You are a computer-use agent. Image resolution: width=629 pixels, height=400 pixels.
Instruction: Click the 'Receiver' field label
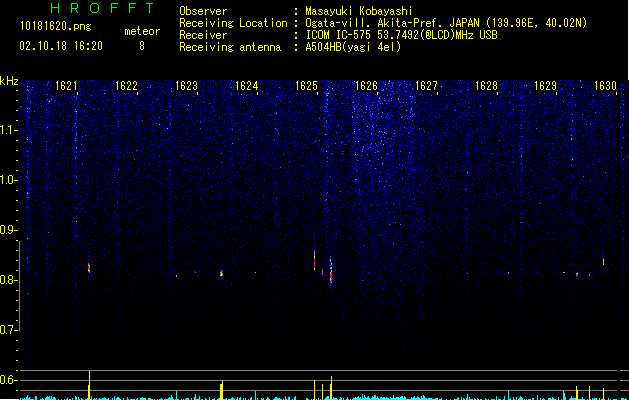pyautogui.click(x=203, y=35)
